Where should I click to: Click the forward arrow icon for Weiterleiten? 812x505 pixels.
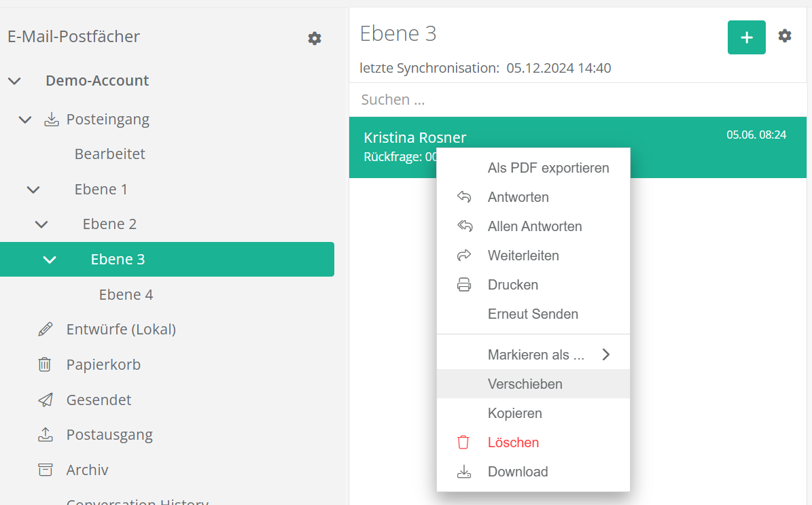[464, 256]
